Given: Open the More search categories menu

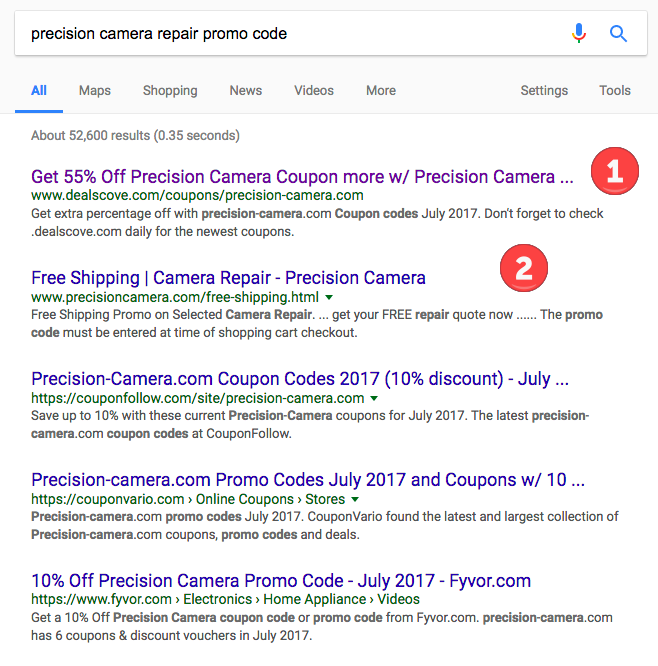Looking at the screenshot, I should tap(381, 90).
